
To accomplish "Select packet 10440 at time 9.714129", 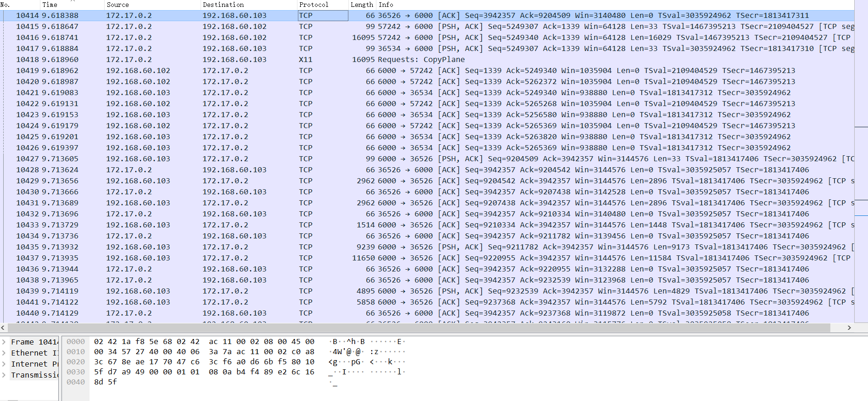I will click(427, 313).
